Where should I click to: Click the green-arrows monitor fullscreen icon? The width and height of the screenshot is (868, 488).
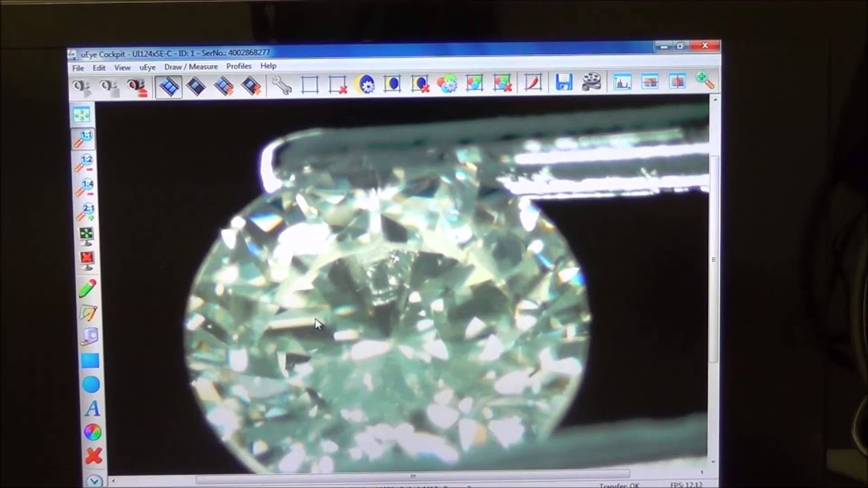pos(87,235)
